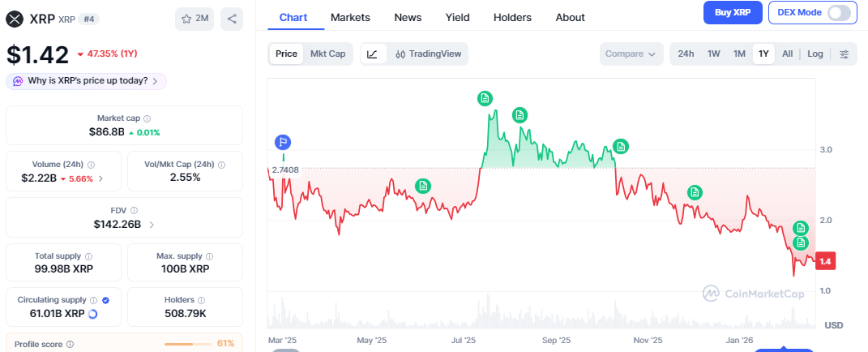This screenshot has width=868, height=352.
Task: Click the XRP coin logo
Action: tap(15, 18)
